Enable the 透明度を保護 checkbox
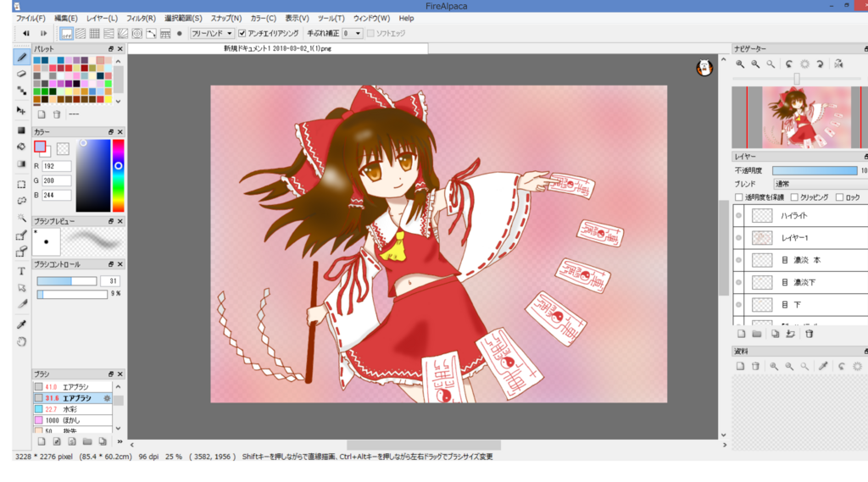868x482 pixels. pos(738,197)
